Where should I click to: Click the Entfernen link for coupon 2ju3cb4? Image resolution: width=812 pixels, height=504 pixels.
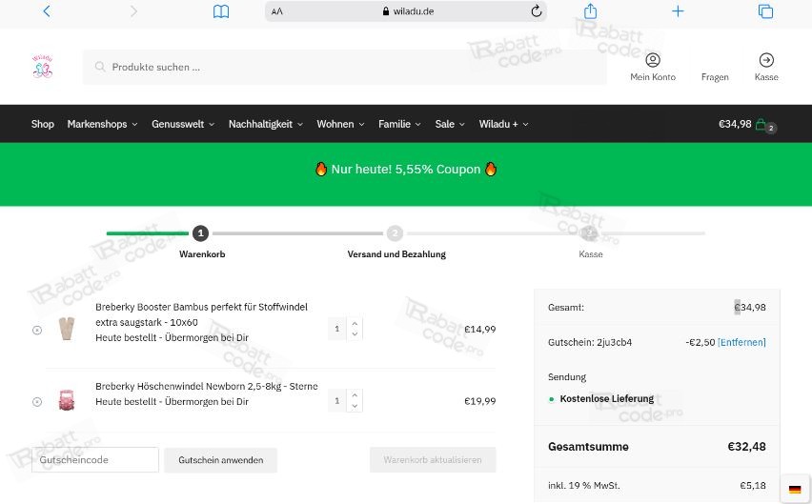pyautogui.click(x=741, y=343)
